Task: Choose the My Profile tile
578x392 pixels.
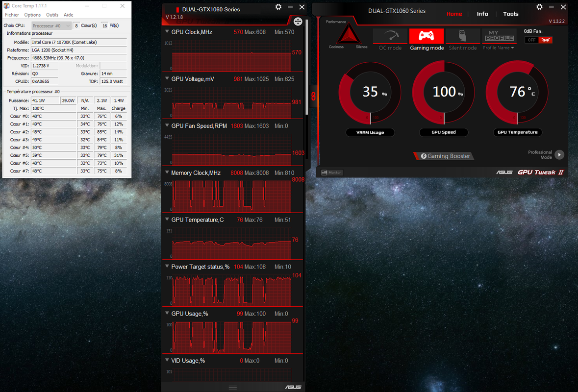Action: (499, 36)
